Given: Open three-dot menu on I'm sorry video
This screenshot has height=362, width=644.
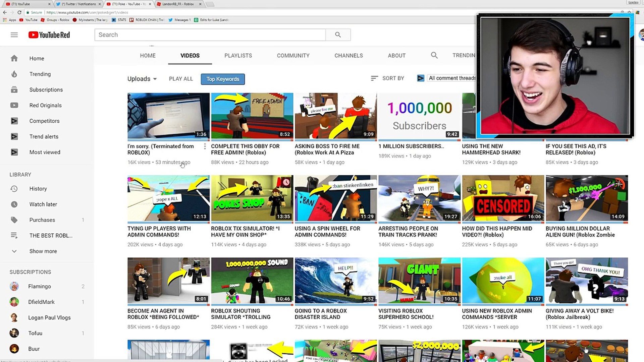Looking at the screenshot, I should click(205, 146).
